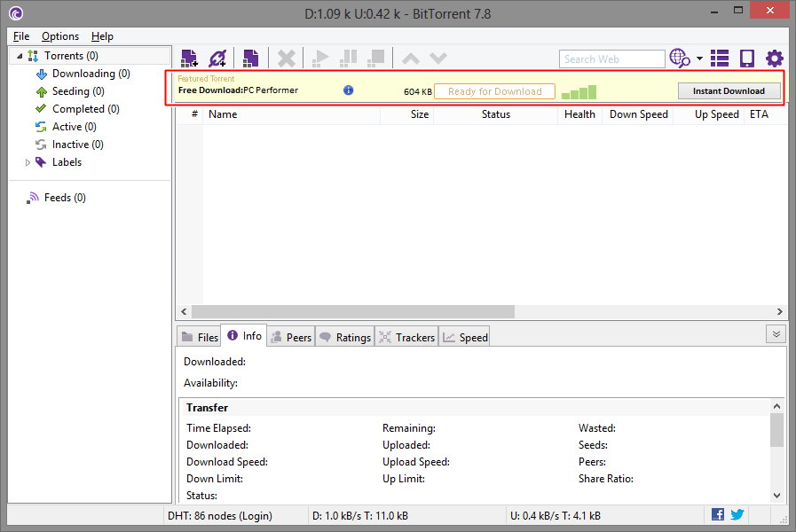Collapse the detailed info pane chevron
Image resolution: width=796 pixels, height=532 pixels.
point(776,334)
